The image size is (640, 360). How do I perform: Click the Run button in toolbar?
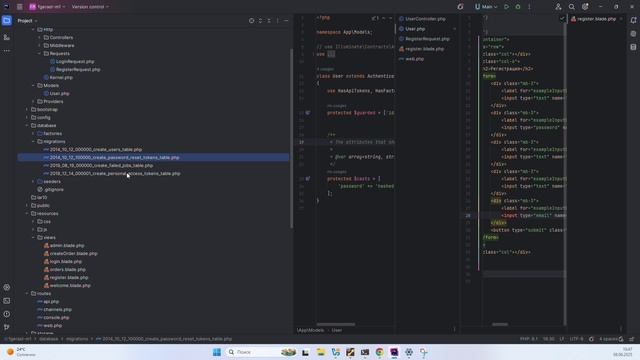(507, 7)
